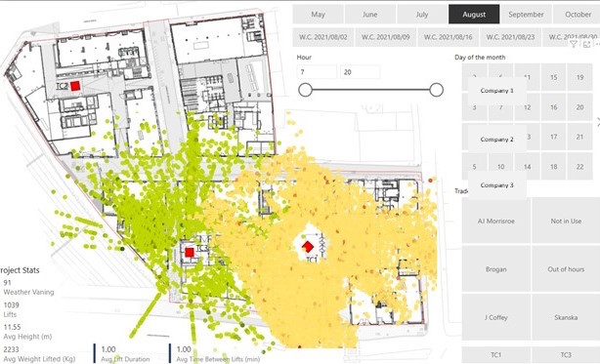Choose week commencing 2021/08/23

pos(510,37)
